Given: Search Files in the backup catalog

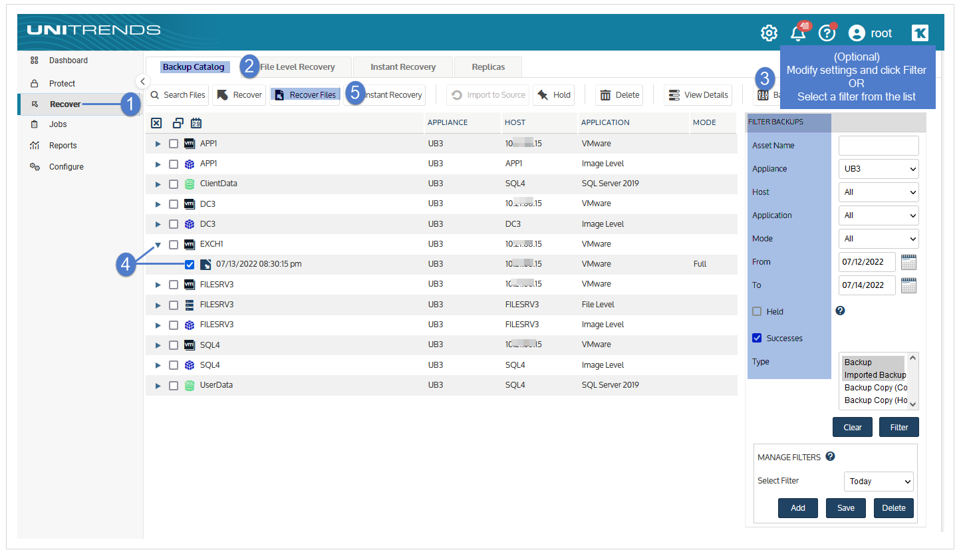Looking at the screenshot, I should click(x=178, y=95).
